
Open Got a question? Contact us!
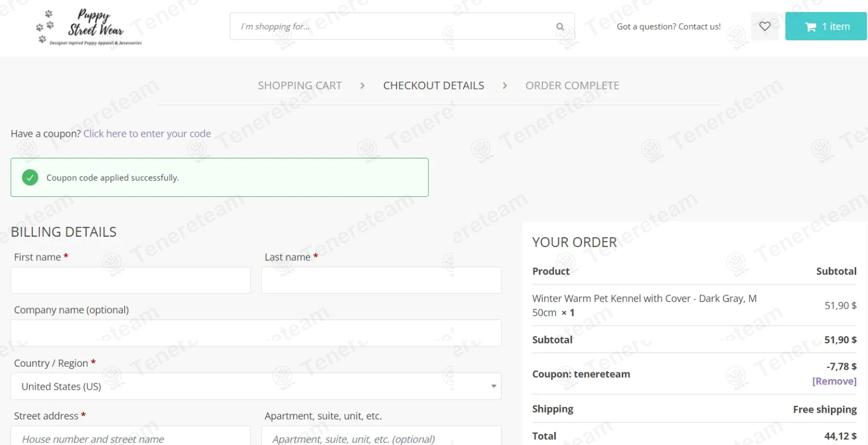[669, 26]
